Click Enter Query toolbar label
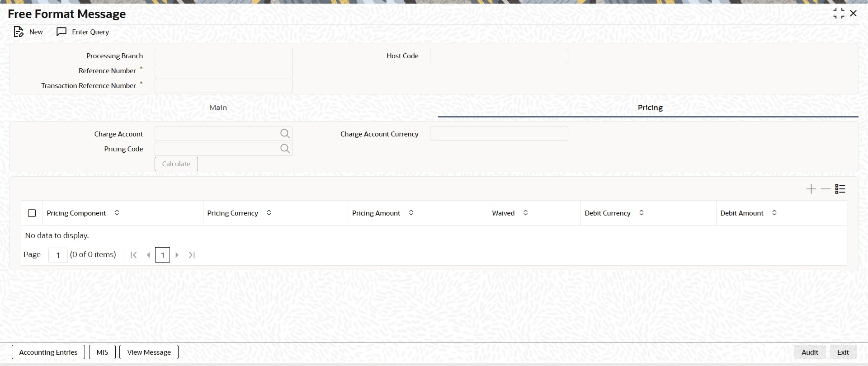The image size is (868, 366). click(x=90, y=32)
